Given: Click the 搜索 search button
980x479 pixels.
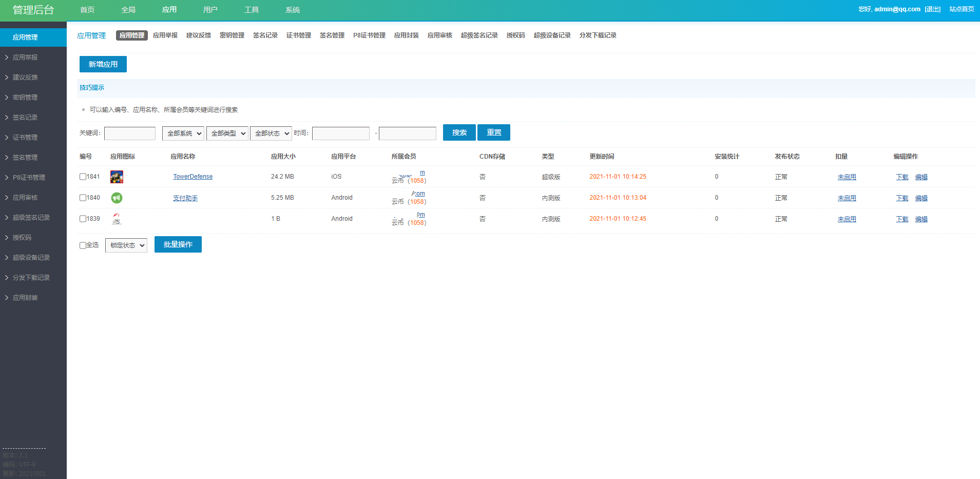Looking at the screenshot, I should click(x=459, y=132).
